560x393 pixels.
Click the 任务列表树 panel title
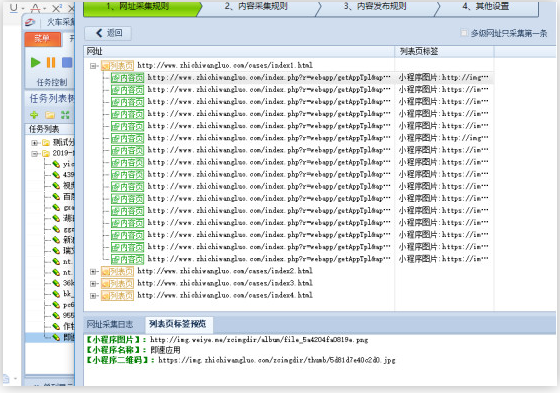tap(52, 99)
